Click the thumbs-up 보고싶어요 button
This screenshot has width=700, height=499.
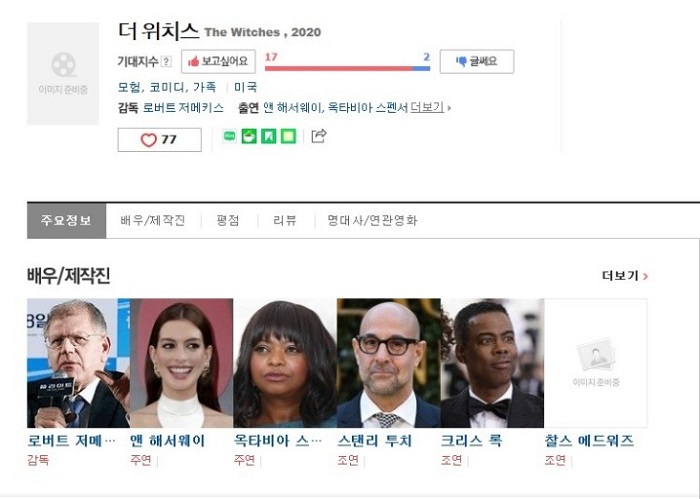tap(218, 62)
